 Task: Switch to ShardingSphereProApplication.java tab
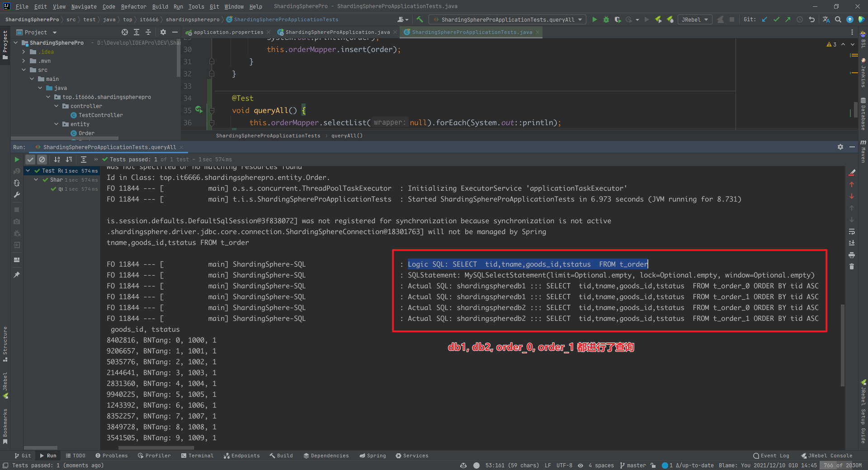click(337, 32)
